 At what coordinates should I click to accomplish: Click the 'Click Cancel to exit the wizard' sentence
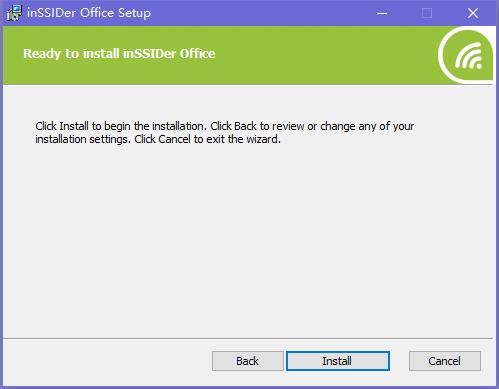pos(207,139)
